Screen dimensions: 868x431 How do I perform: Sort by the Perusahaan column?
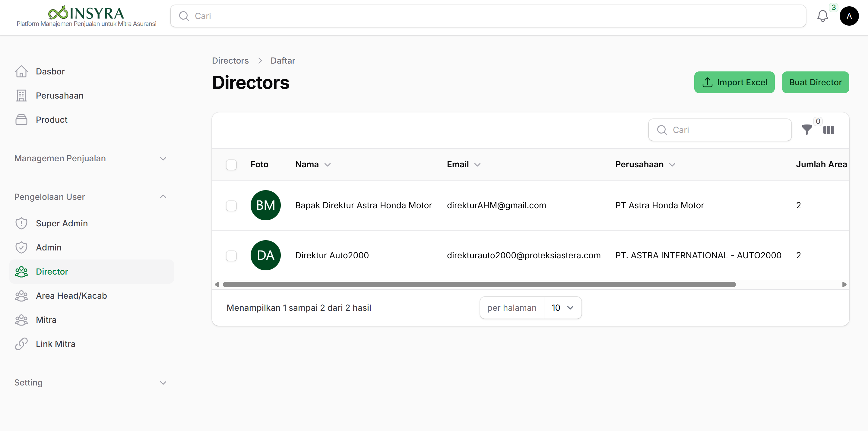(x=645, y=164)
